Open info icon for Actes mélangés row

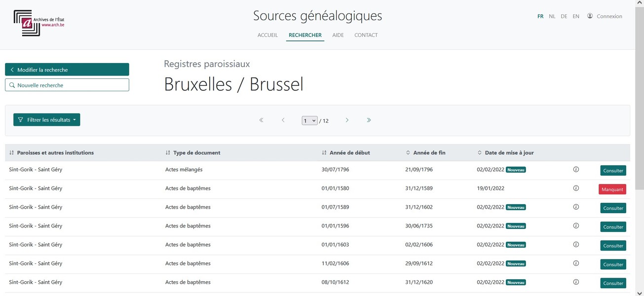(x=576, y=169)
